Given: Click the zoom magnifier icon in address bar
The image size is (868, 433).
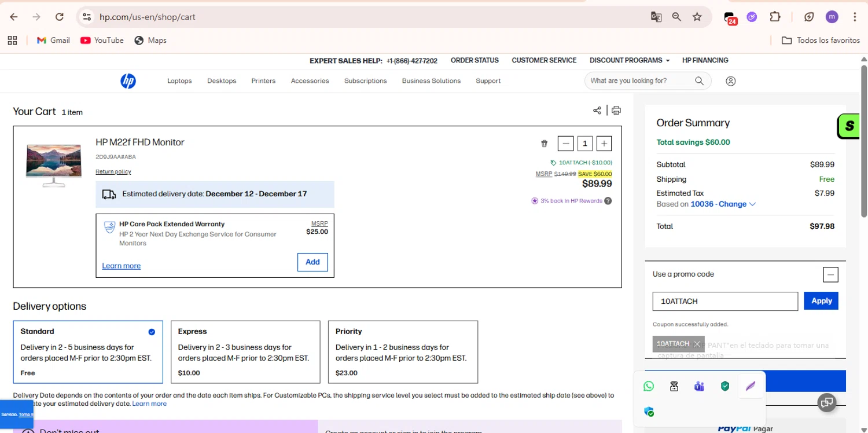Looking at the screenshot, I should tap(676, 17).
